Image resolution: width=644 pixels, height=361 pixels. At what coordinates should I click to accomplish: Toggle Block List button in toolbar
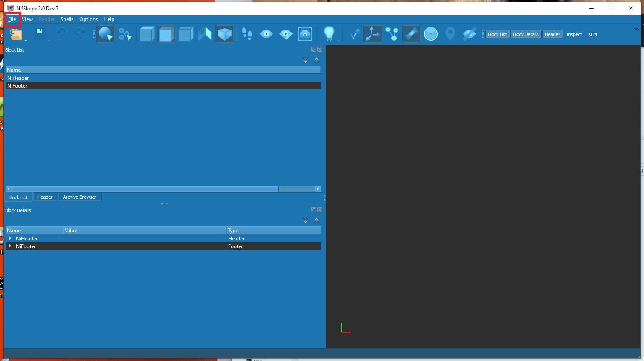(x=497, y=34)
